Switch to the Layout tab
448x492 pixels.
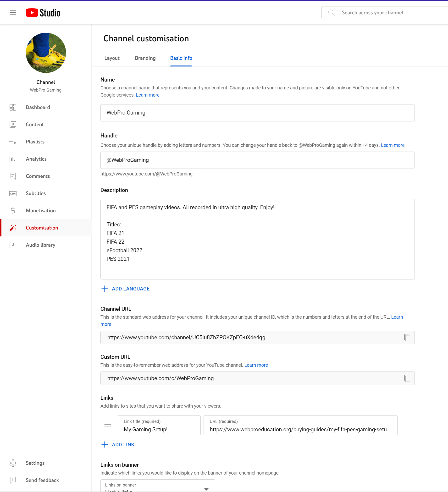click(x=112, y=58)
